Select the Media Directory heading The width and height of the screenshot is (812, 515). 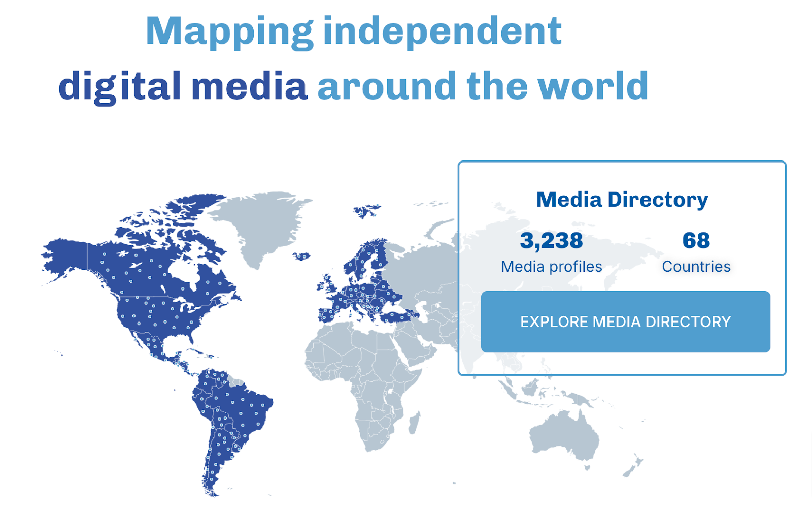click(622, 200)
